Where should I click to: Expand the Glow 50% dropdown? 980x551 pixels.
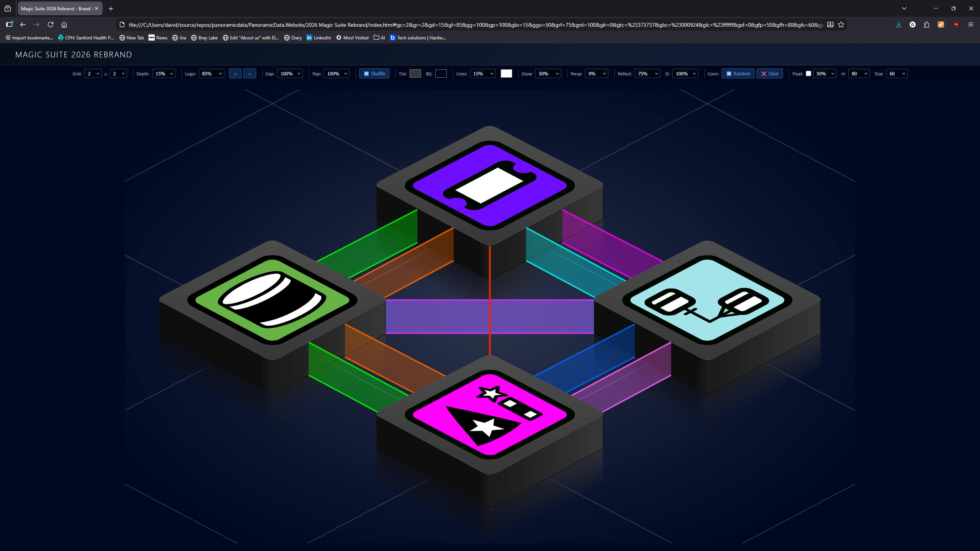tap(548, 74)
